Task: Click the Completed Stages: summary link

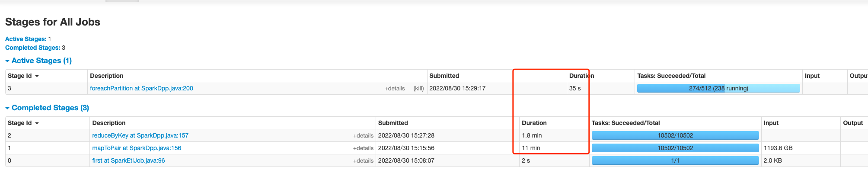Action: [x=32, y=48]
